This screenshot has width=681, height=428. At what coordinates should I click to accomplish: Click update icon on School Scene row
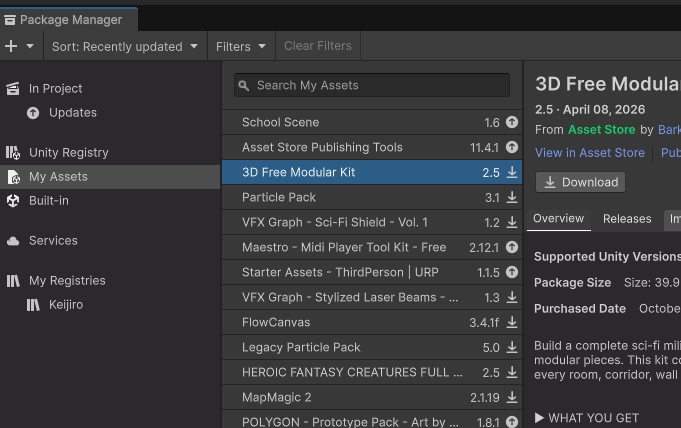512,122
